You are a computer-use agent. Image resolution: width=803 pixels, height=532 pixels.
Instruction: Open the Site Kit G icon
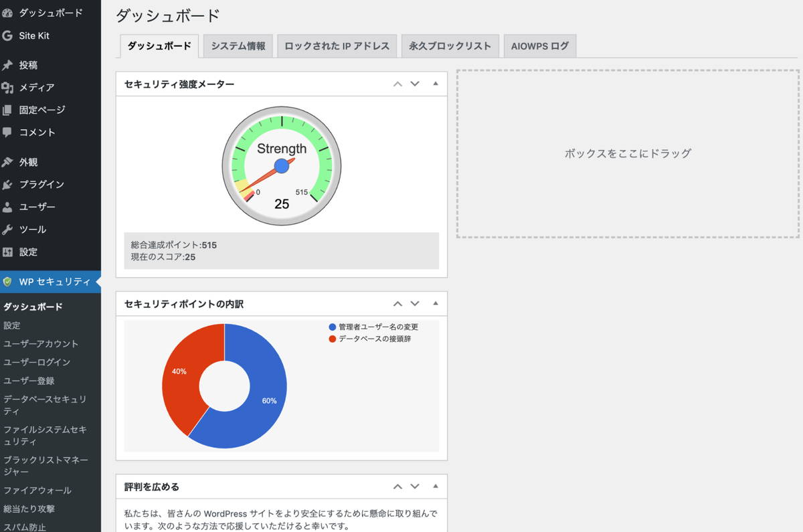coord(9,36)
